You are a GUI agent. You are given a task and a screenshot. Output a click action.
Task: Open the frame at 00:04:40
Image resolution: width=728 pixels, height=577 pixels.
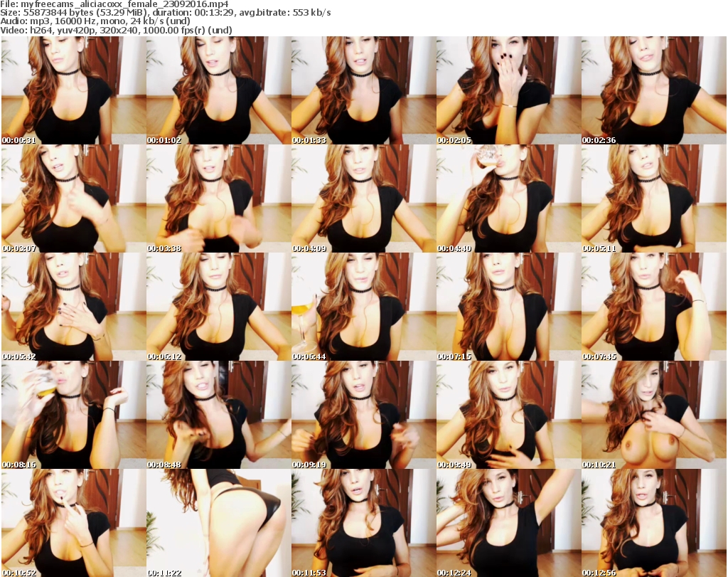coord(508,198)
